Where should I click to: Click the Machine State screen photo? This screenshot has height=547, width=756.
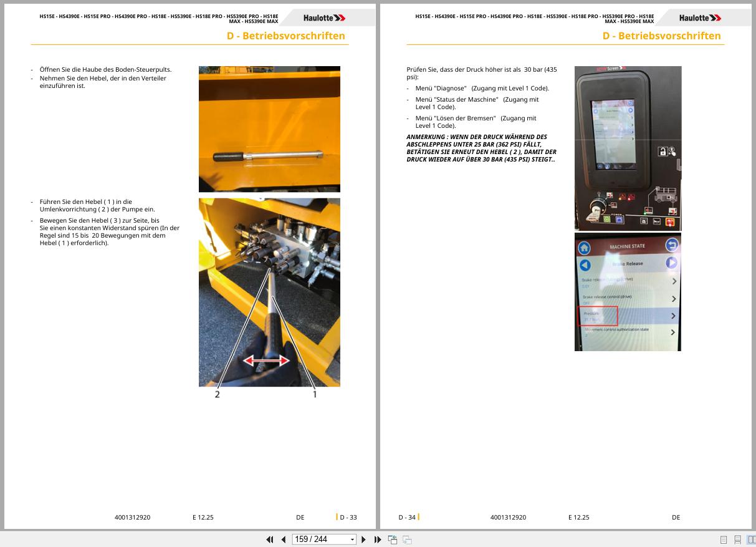click(628, 292)
